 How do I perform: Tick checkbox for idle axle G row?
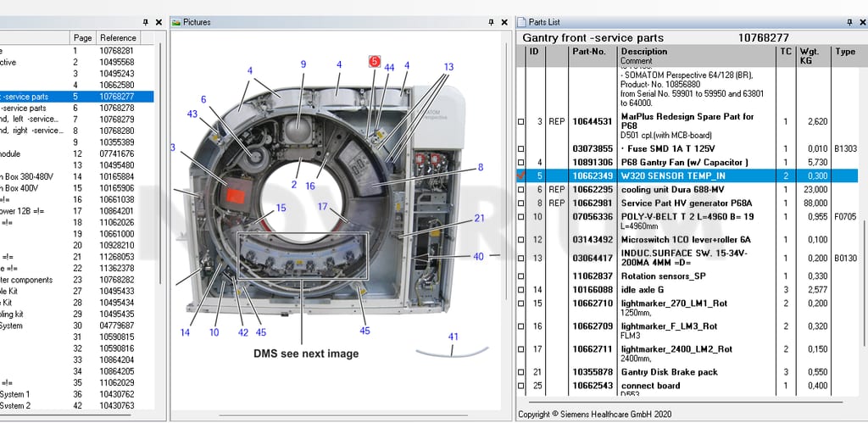520,290
